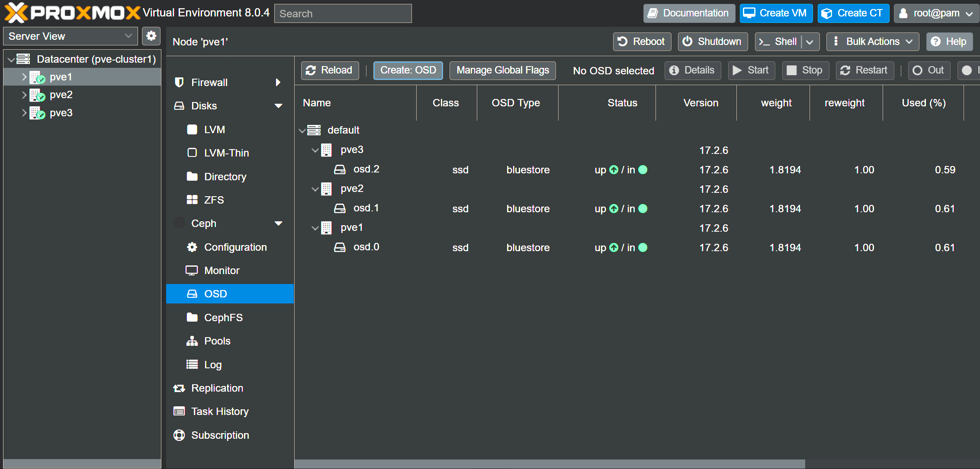The height and width of the screenshot is (469, 980).
Task: Collapse the Disks submenu arrow
Action: tap(279, 106)
